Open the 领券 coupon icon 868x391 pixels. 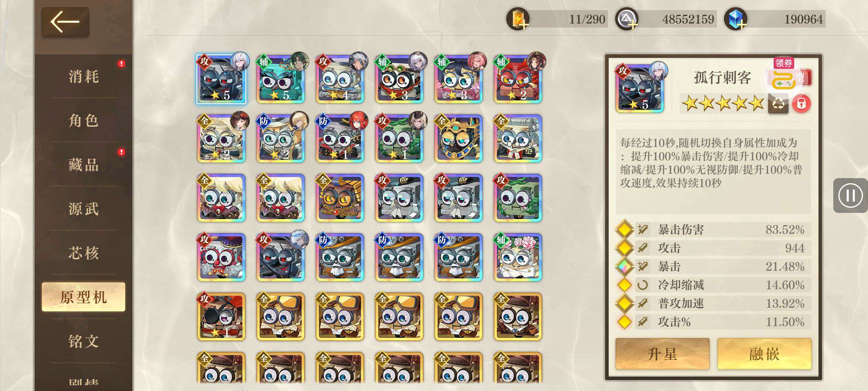pos(784,75)
